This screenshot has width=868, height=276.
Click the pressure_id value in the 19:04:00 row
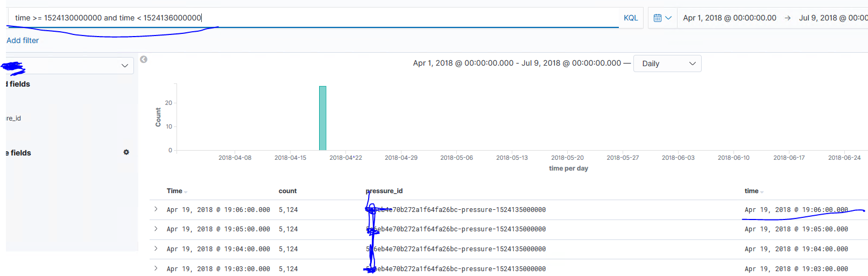tap(456, 249)
